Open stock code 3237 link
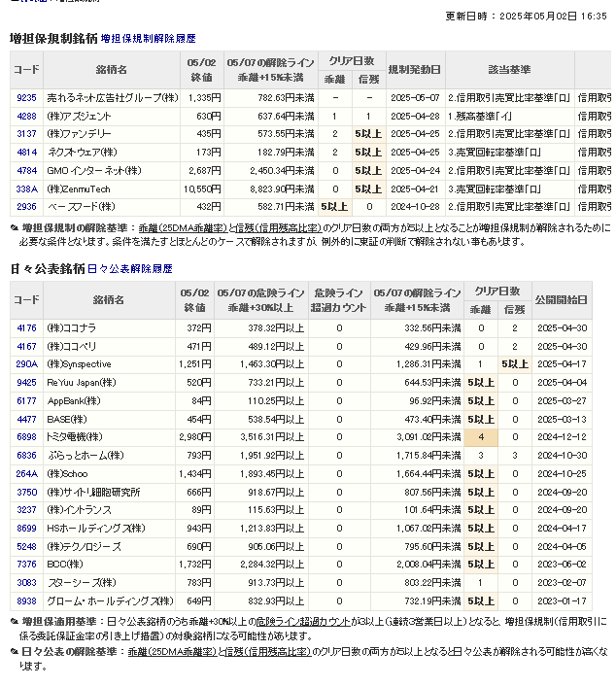This screenshot has height=686, width=616. tap(26, 510)
